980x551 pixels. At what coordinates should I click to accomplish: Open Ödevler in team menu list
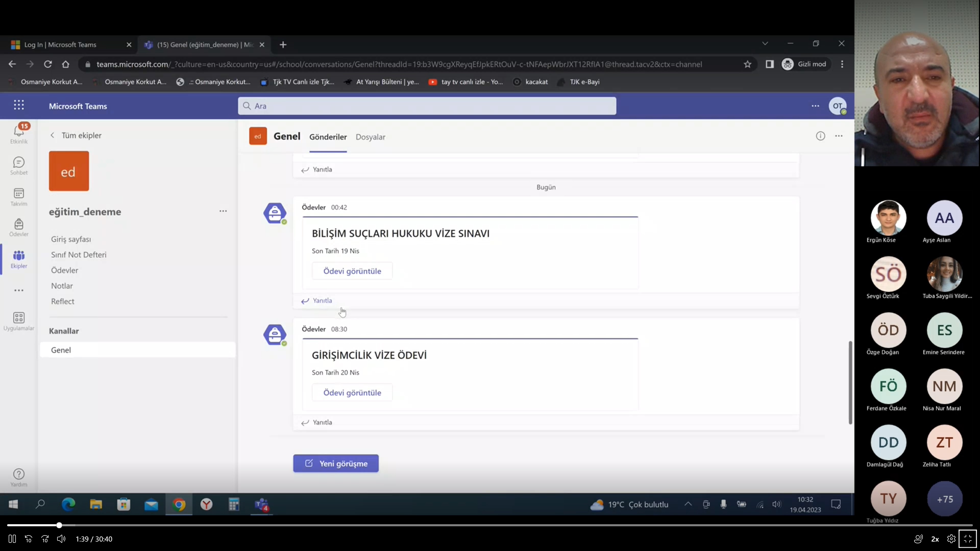65,270
